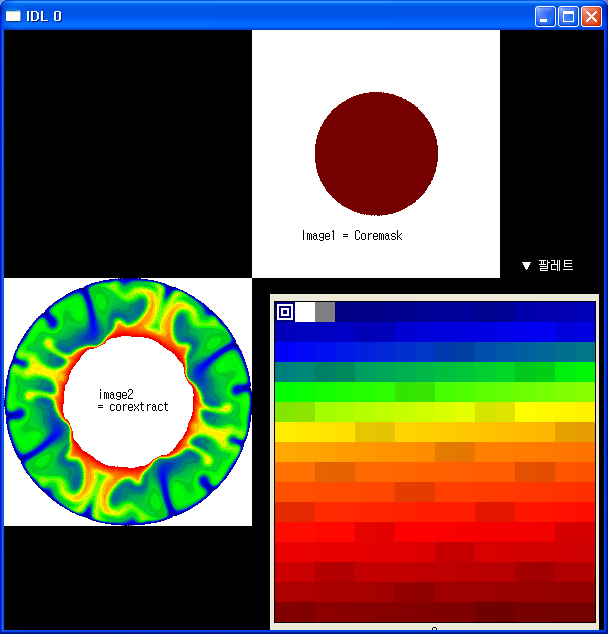
Task: Click the 'Image1 = Coremask' label
Action: click(352, 235)
